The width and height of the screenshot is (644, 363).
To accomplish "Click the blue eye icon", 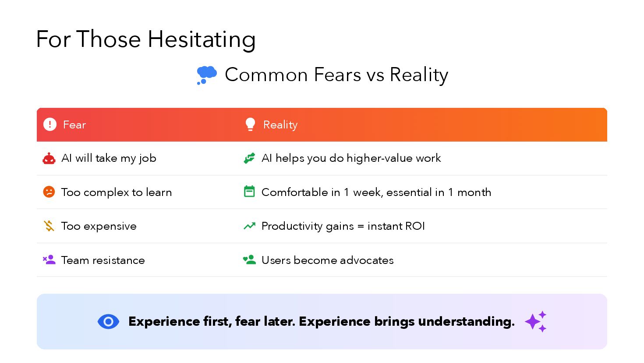I will point(108,322).
